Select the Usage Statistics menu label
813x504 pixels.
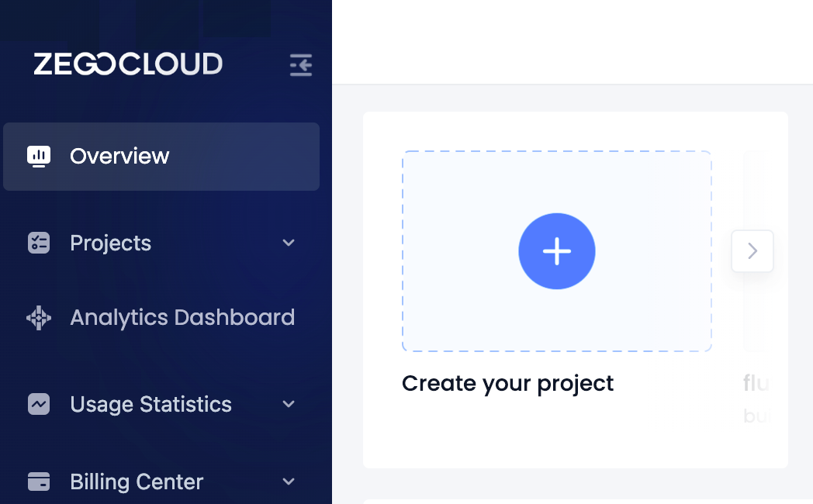click(x=150, y=405)
